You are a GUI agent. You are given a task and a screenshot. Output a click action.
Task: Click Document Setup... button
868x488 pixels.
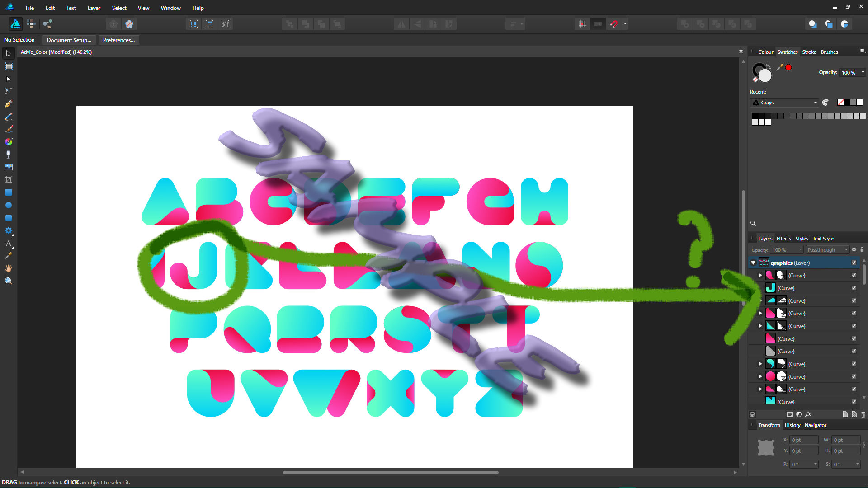(69, 40)
